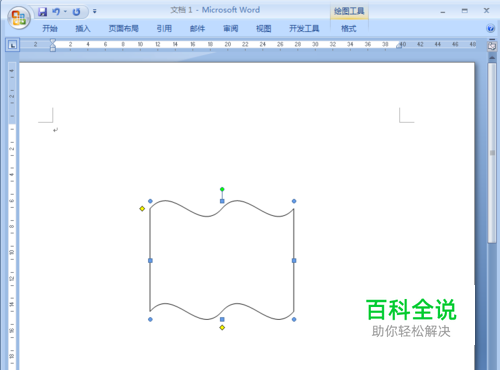Open the 开发工具 tab

click(x=304, y=29)
